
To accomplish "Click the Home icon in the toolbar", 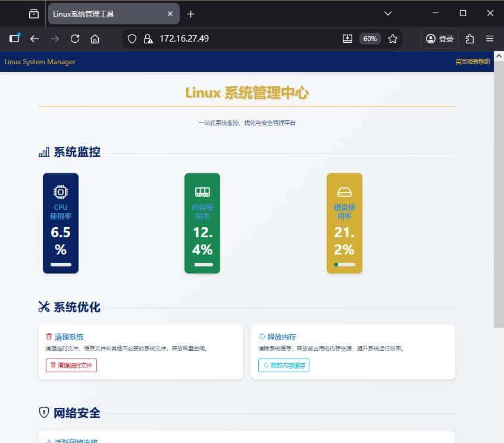I will click(95, 38).
